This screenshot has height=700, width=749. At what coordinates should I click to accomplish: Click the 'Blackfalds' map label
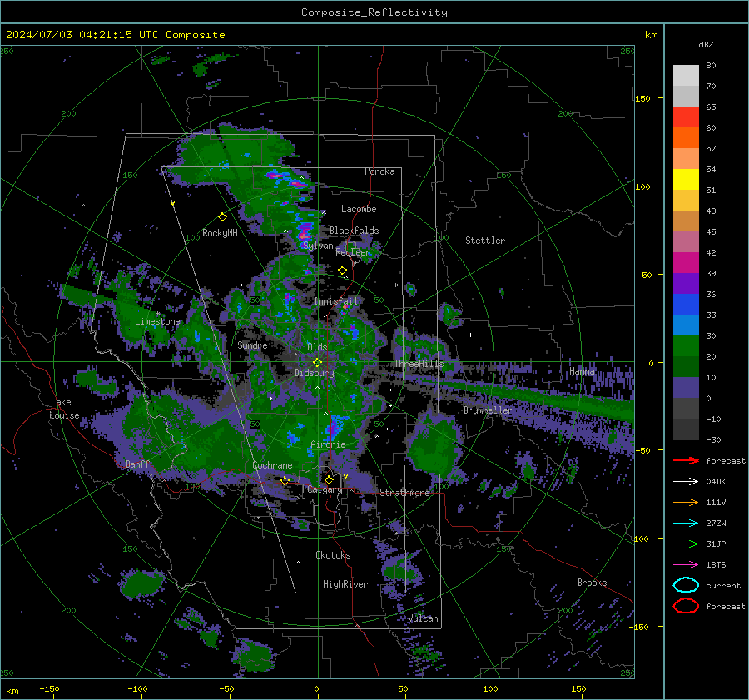coord(354,231)
